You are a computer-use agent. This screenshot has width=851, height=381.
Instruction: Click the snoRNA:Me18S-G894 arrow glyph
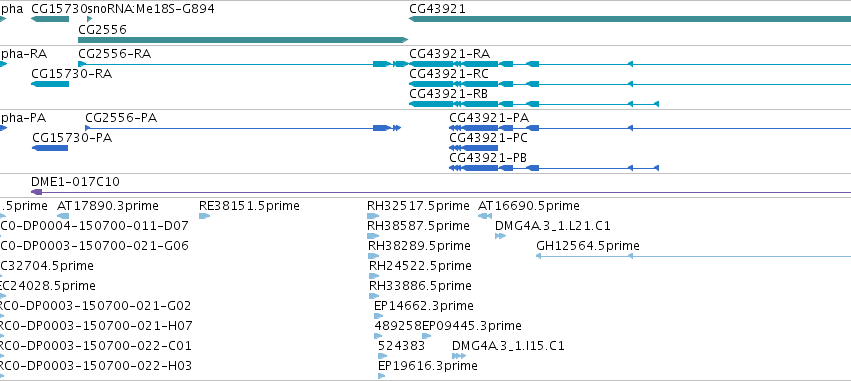click(90, 19)
